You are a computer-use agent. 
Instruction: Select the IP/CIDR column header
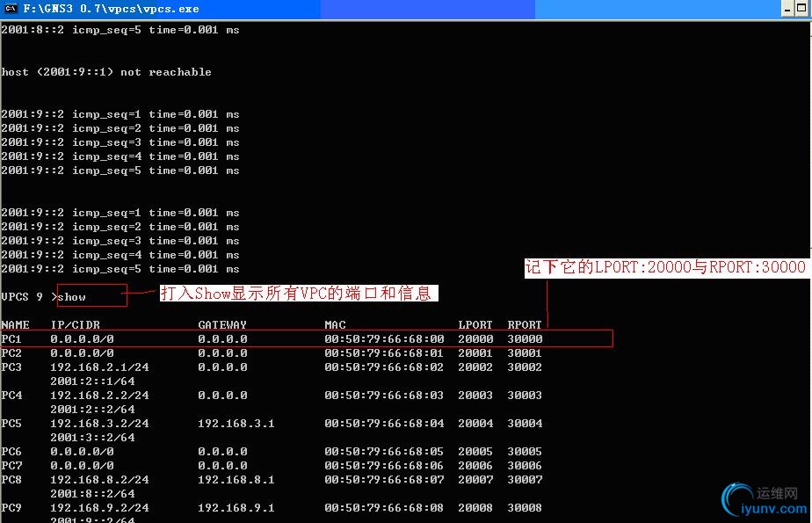[x=75, y=324]
